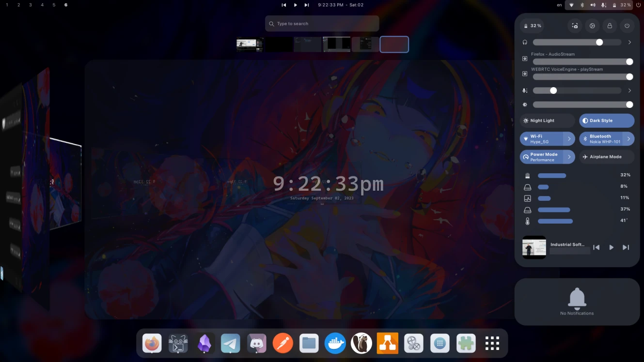Launch Telegram from the dock
Image resolution: width=644 pixels, height=362 pixels.
coord(230,344)
